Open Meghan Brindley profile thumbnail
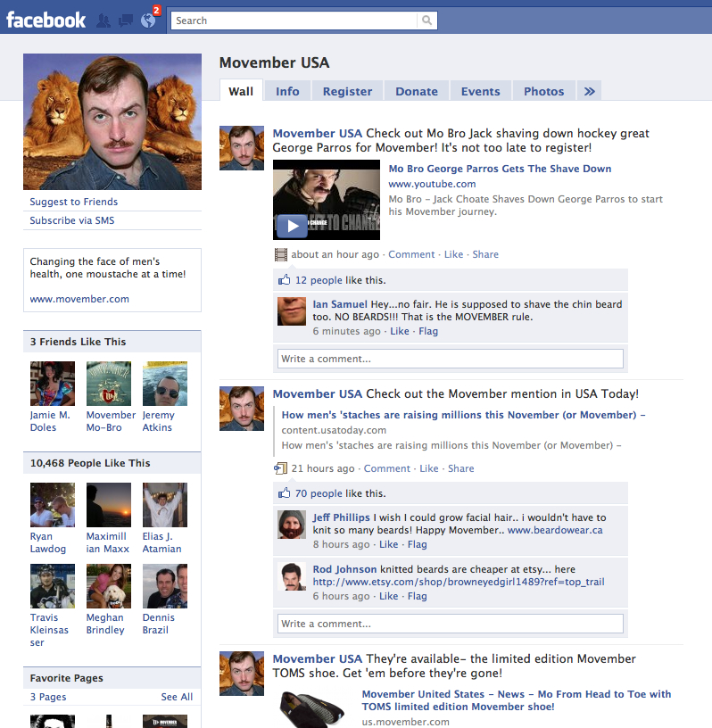Screen dimensions: 712x728 pyautogui.click(x=109, y=586)
